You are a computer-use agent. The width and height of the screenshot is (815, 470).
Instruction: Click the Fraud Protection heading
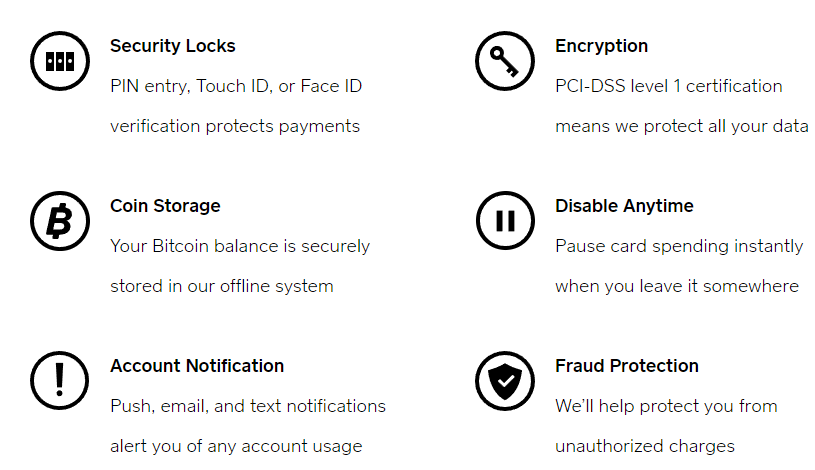(627, 366)
